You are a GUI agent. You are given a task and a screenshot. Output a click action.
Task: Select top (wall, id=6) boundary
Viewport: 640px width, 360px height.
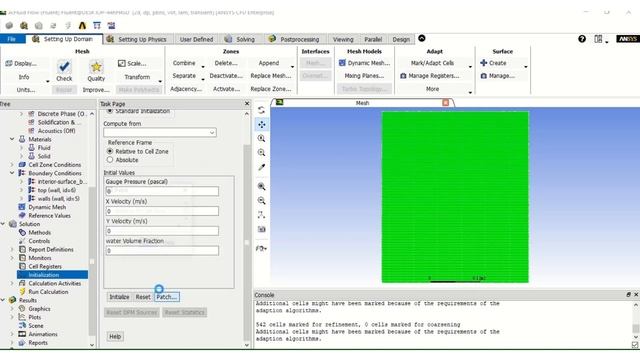click(57, 190)
